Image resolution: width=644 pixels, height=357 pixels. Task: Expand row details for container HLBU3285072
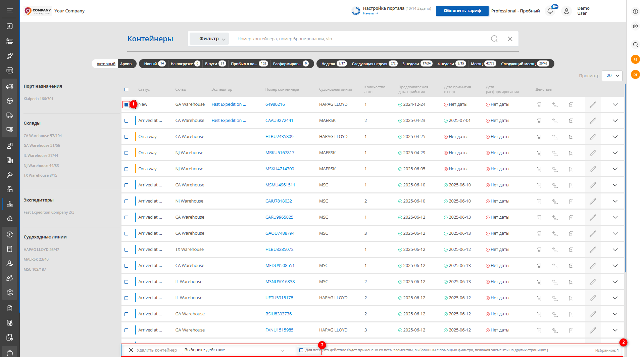coord(615,250)
